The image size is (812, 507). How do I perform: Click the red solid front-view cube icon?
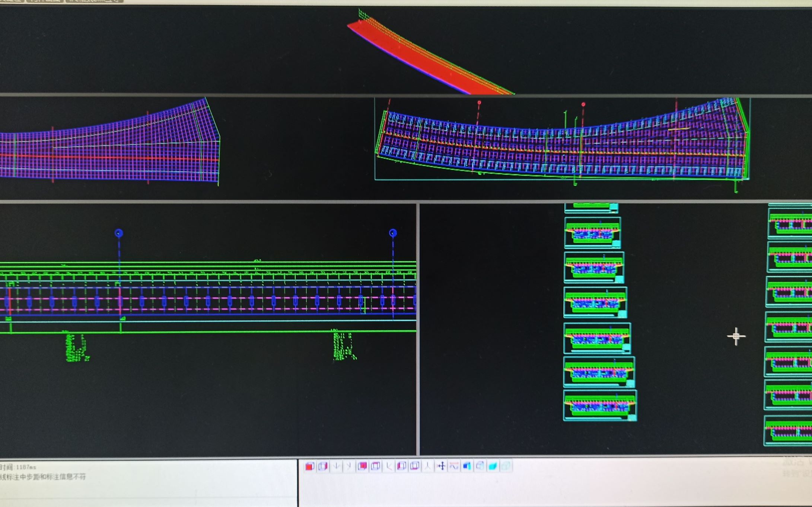pyautogui.click(x=310, y=466)
